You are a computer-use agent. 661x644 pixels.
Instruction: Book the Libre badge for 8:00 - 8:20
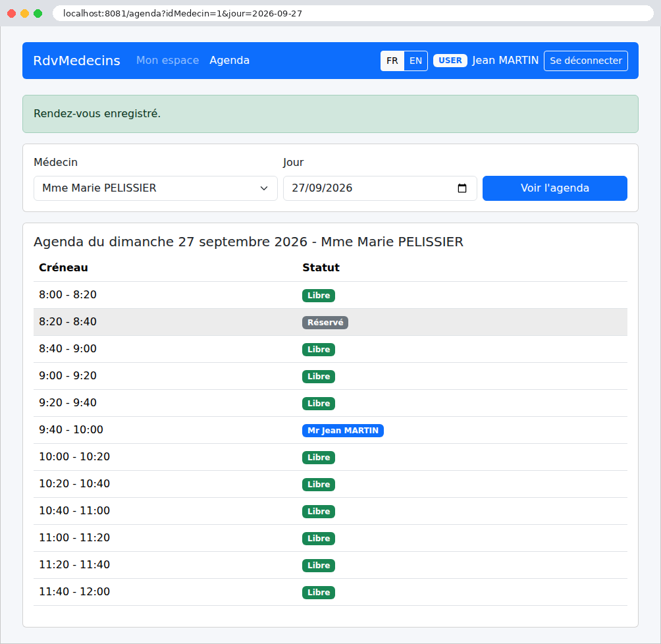click(x=318, y=295)
